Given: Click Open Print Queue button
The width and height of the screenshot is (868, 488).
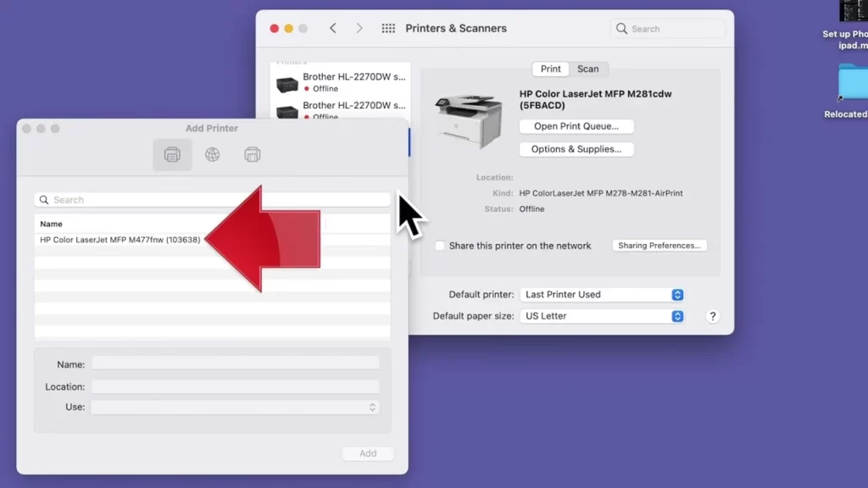Looking at the screenshot, I should pyautogui.click(x=576, y=125).
